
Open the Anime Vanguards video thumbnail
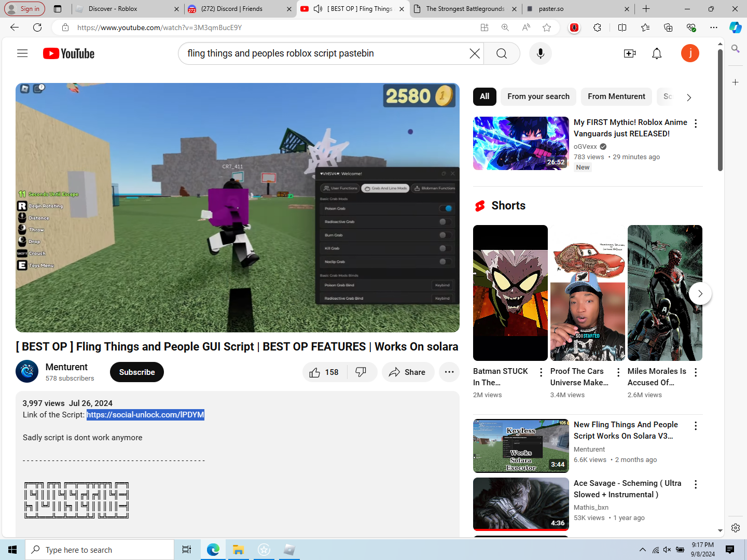pos(521,144)
